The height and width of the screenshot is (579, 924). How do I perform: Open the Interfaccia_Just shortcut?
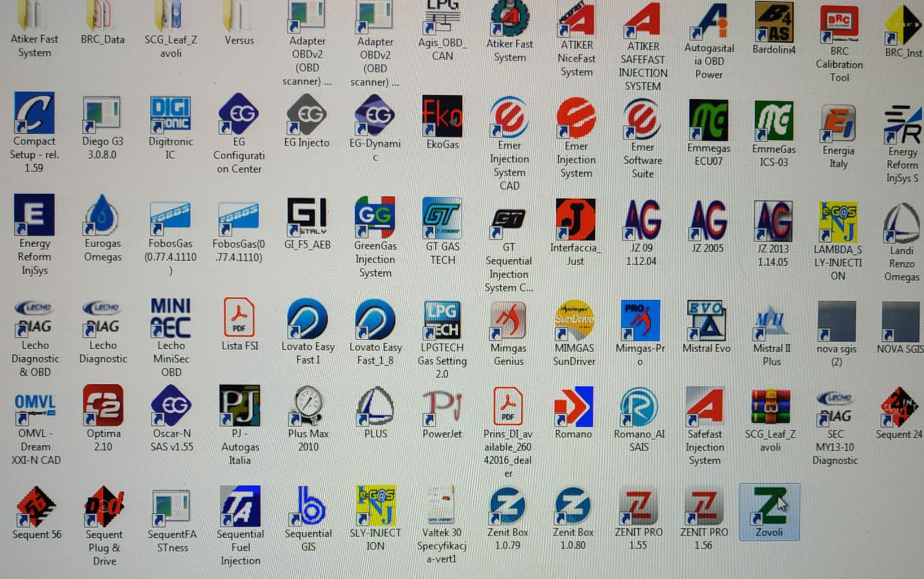[x=575, y=233]
